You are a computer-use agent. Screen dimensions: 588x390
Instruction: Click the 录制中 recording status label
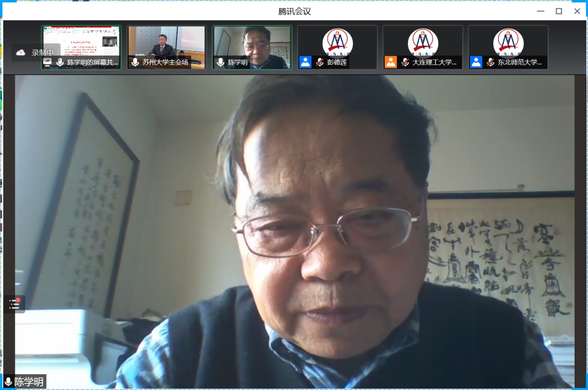point(43,53)
